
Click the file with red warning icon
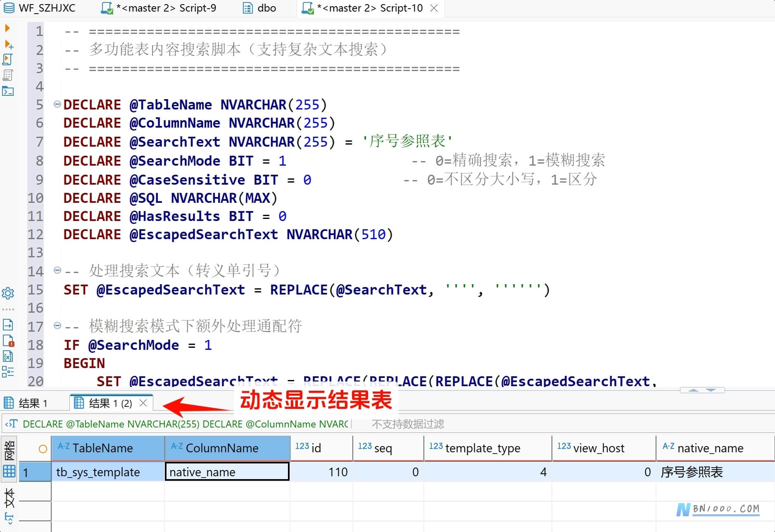coord(8,341)
